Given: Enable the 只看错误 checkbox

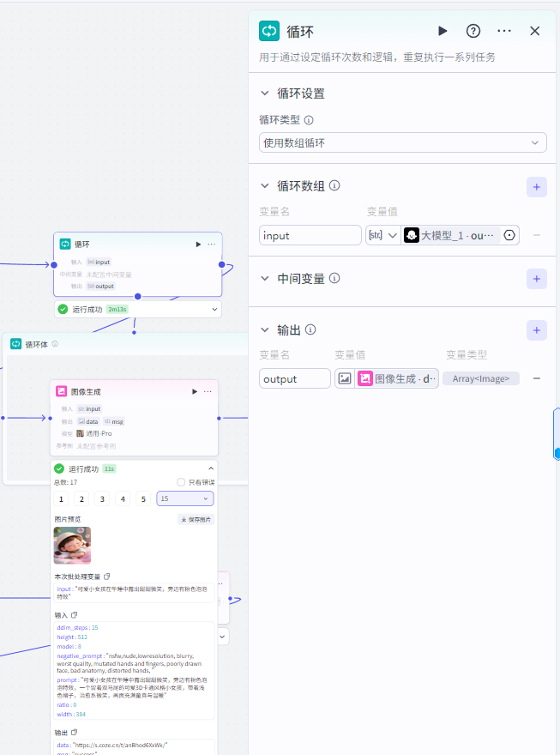Looking at the screenshot, I should [x=181, y=482].
